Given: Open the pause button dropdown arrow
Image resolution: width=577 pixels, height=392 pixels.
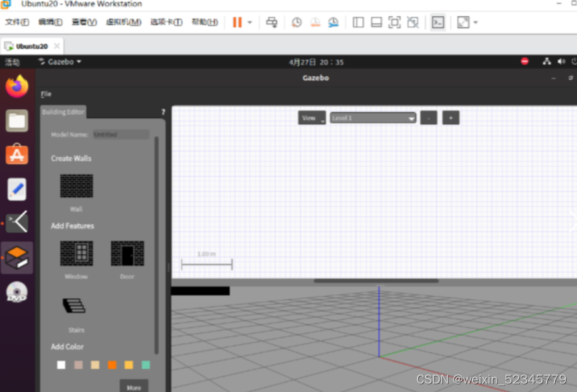Looking at the screenshot, I should coord(249,23).
